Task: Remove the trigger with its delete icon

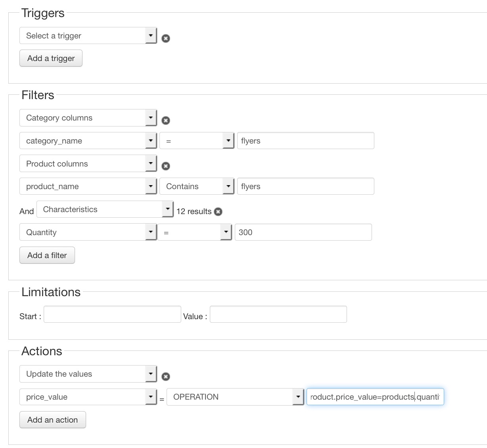Action: click(x=166, y=38)
